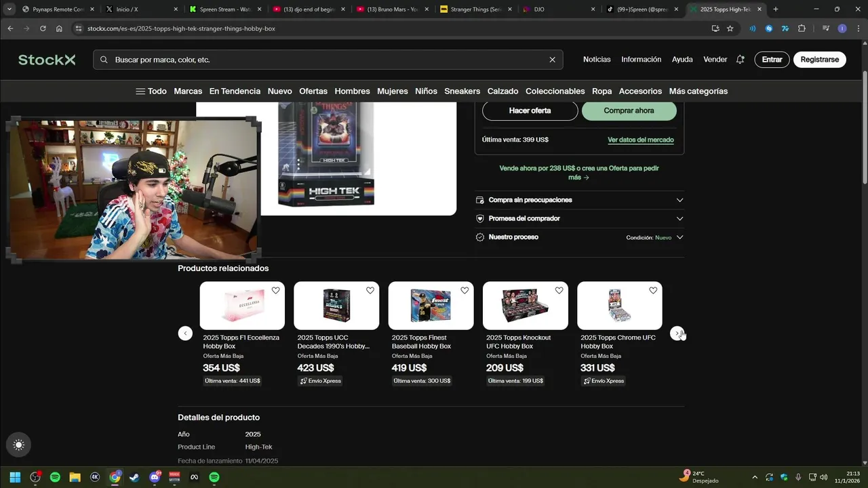868x488 pixels.
Task: Open a new browser tab
Action: pos(776,9)
